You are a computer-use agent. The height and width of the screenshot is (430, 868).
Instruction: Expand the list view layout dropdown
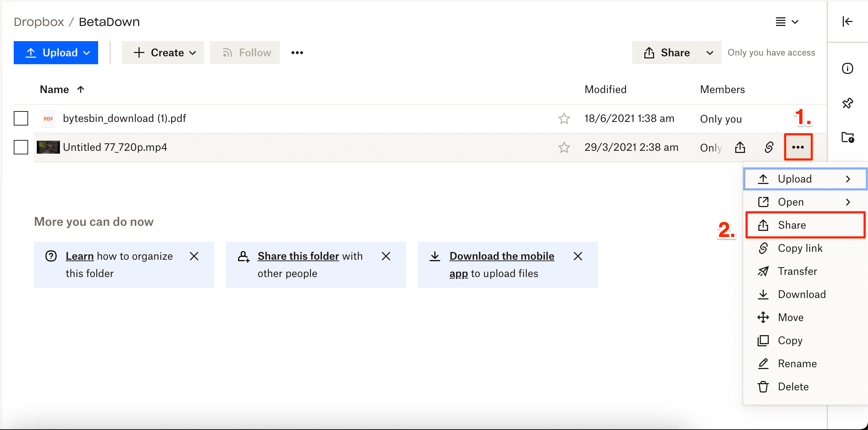(787, 22)
